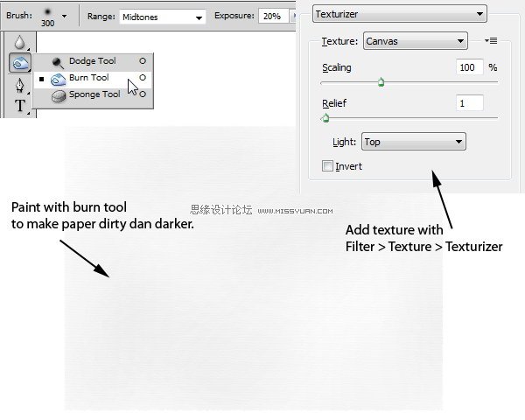Screen dimensions: 525x420
Task: Click the Relief value field showing 1
Action: click(x=470, y=103)
